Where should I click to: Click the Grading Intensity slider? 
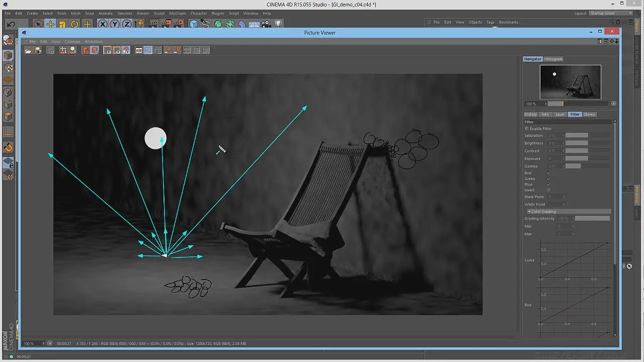tap(592, 219)
